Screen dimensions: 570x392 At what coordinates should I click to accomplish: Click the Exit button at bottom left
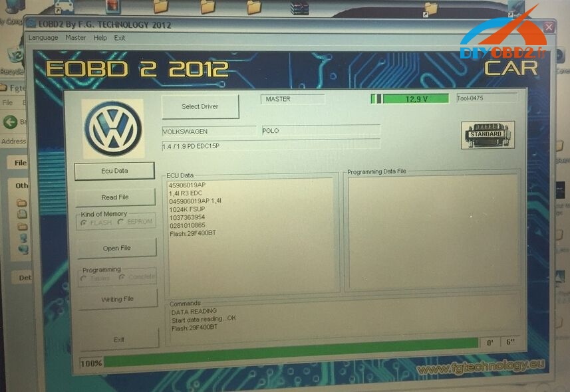click(x=119, y=340)
